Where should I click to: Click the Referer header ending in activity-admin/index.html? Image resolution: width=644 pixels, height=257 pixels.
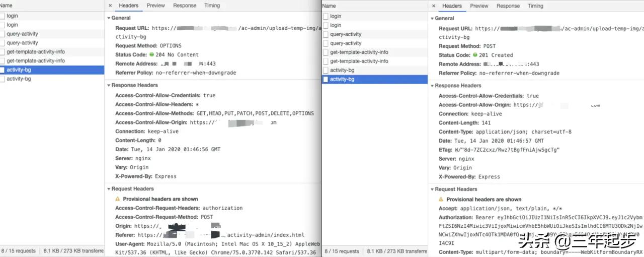(210, 235)
